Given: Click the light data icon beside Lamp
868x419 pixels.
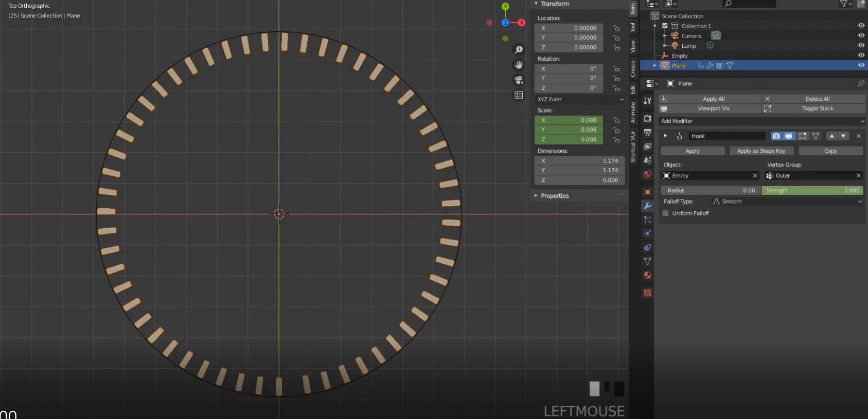Looking at the screenshot, I should pyautogui.click(x=710, y=46).
